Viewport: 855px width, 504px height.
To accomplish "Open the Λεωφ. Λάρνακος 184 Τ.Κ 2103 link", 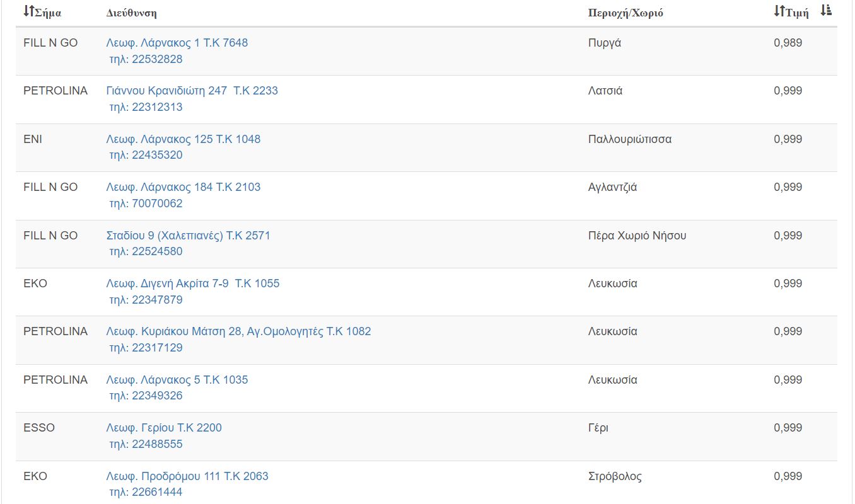I will click(x=183, y=187).
